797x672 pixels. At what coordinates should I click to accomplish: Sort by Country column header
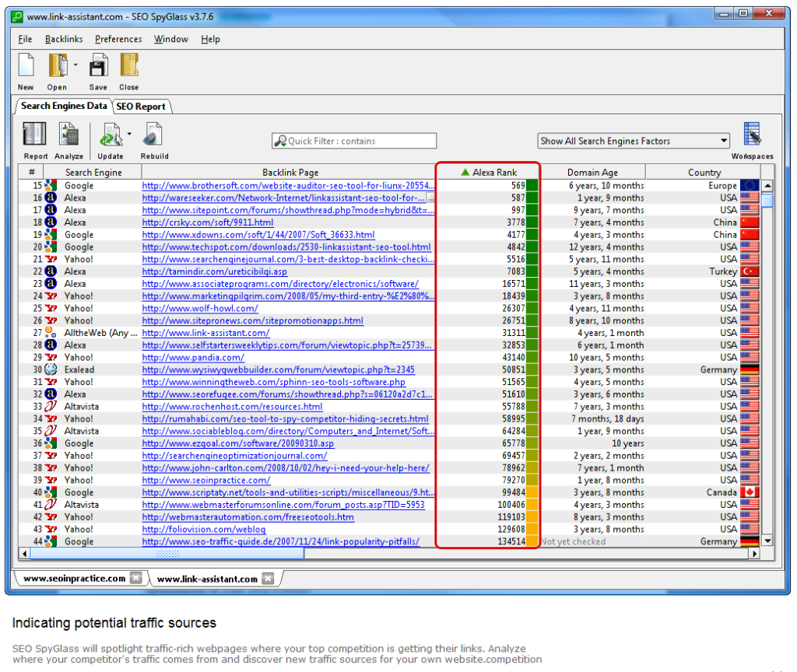(704, 172)
